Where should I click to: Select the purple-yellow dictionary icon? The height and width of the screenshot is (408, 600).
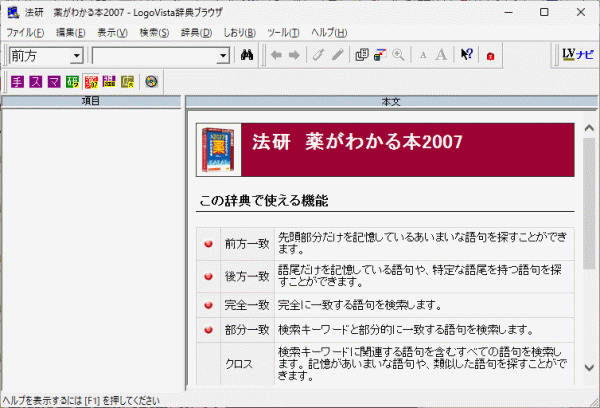109,82
